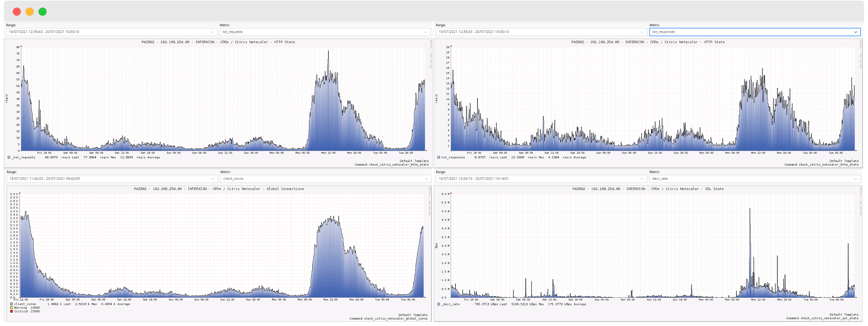
Task: Click chevron arrow of tot_responses metric field
Action: (x=855, y=32)
